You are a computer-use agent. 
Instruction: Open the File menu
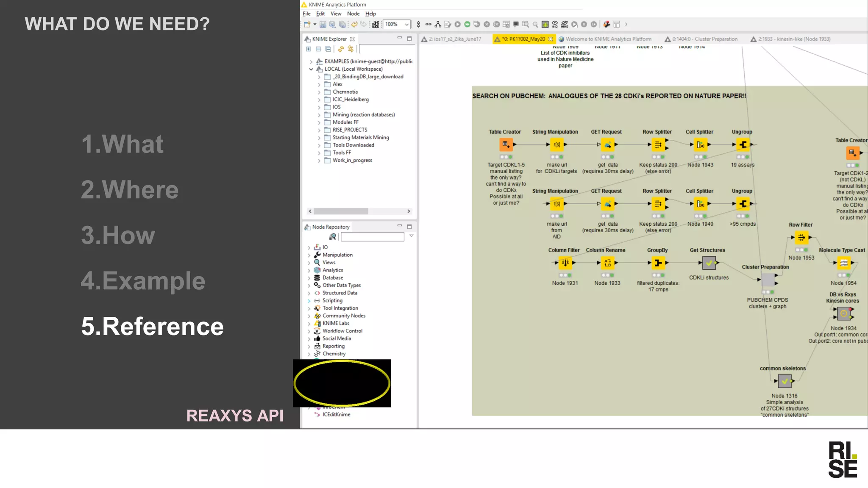[306, 14]
